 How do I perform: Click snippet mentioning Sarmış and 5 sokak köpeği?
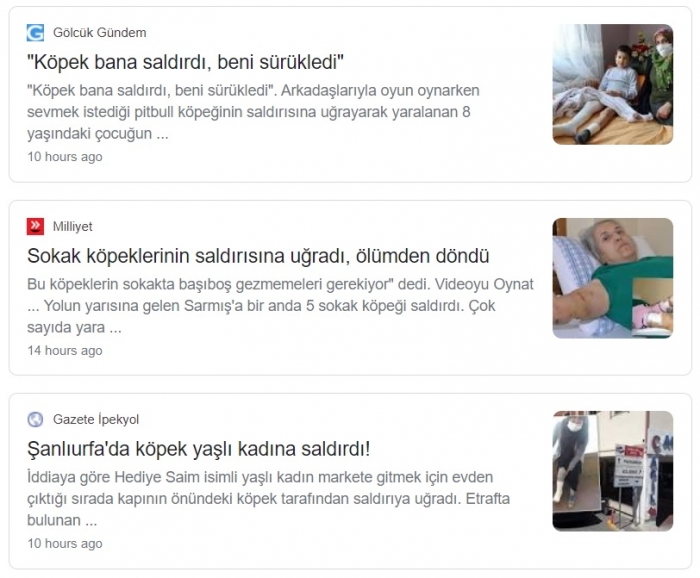(280, 306)
